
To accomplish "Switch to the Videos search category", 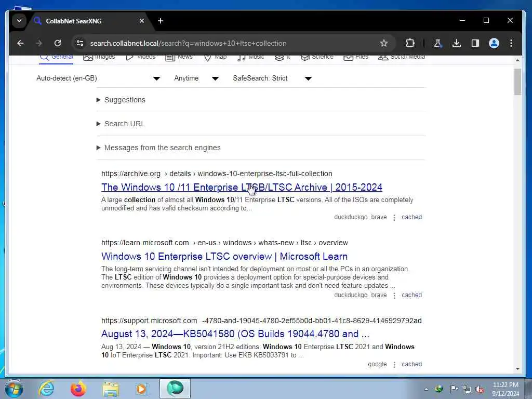I will pyautogui.click(x=140, y=57).
